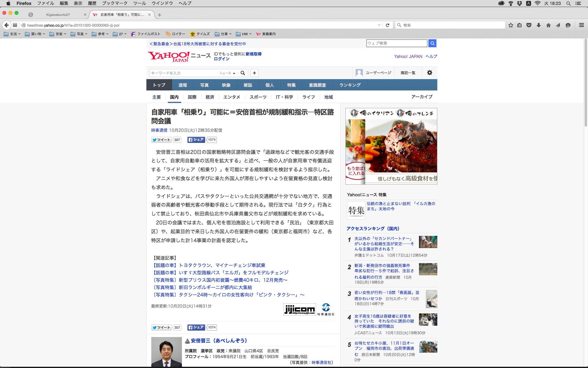Image resolution: width=588 pixels, height=368 pixels.
Task: Click the ウェブ検索 input field
Action: pos(396,43)
